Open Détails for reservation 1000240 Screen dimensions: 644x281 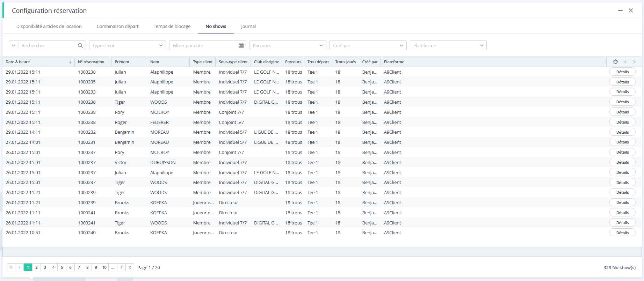(622, 233)
